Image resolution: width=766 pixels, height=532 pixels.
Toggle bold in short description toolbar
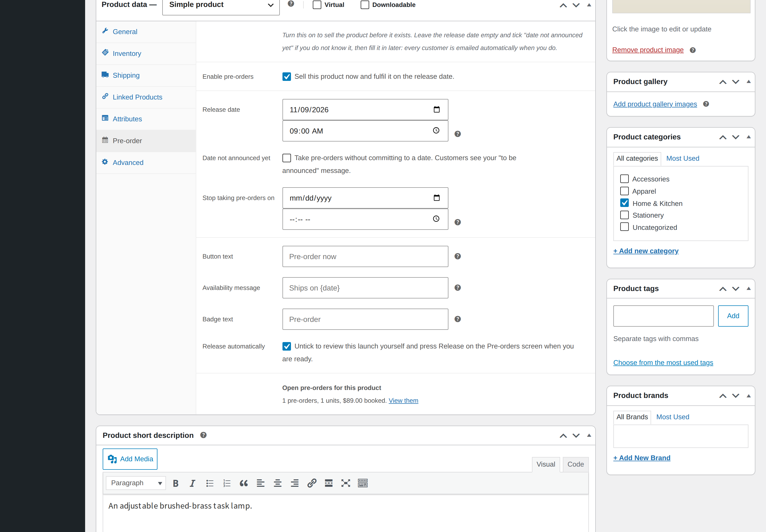coord(176,483)
